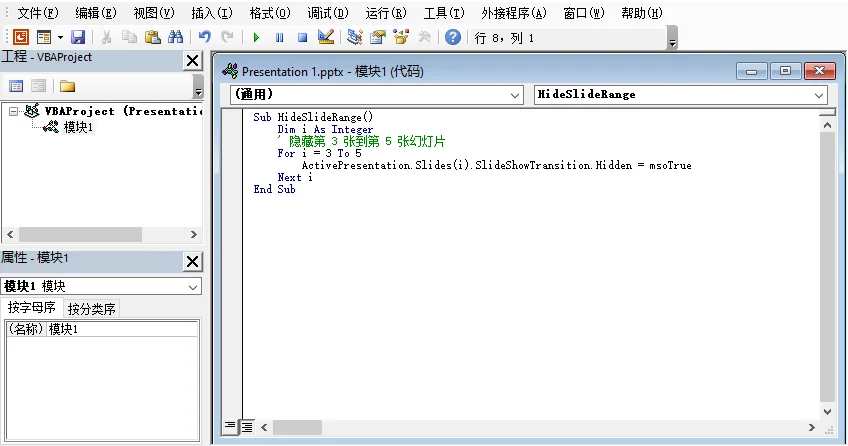Toggle Folders icon in project panel
The width and height of the screenshot is (848, 446).
(x=68, y=86)
